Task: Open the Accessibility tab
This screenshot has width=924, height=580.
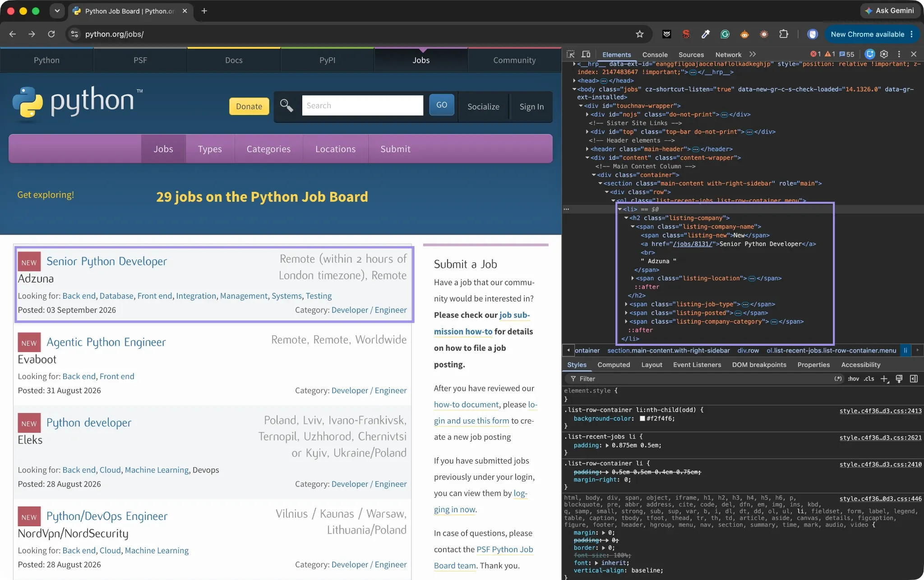Action: coord(860,365)
